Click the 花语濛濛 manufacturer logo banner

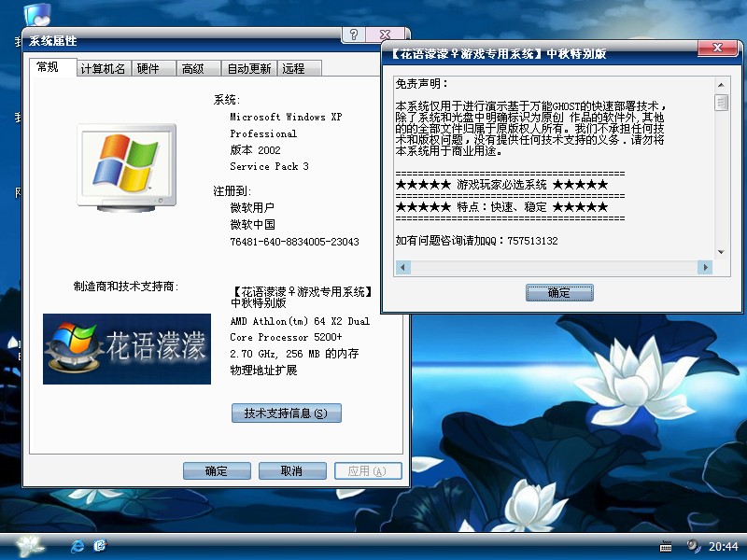point(127,349)
